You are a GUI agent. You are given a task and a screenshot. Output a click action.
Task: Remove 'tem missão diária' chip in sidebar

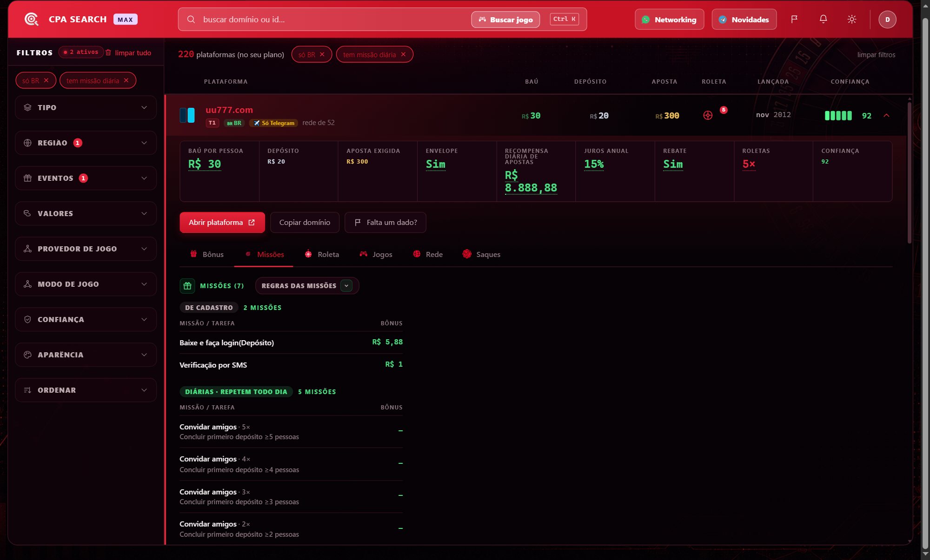pos(126,80)
